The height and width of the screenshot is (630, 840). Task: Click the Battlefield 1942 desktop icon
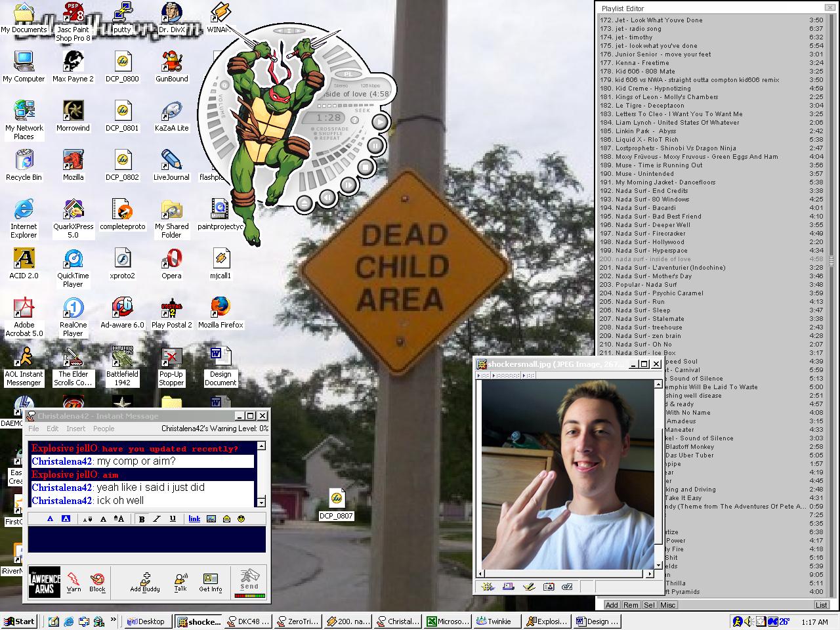[122, 367]
